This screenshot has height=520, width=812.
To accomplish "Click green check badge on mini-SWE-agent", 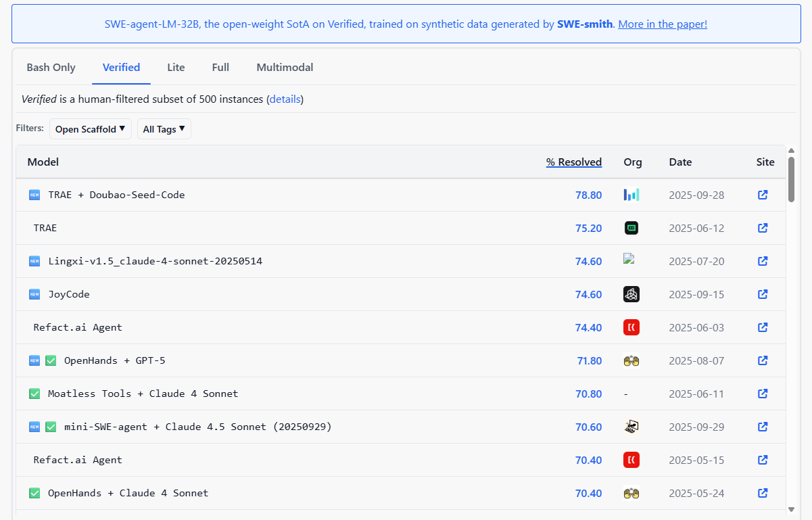I will (51, 427).
